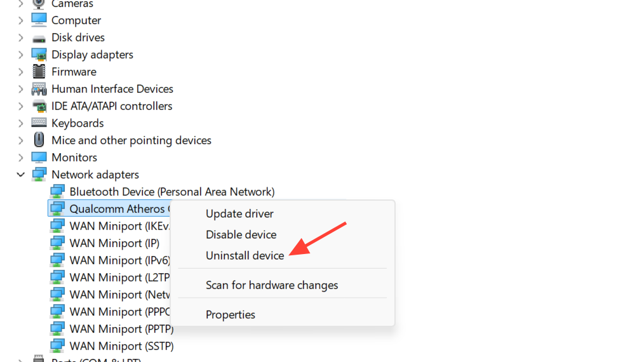Image resolution: width=644 pixels, height=362 pixels.
Task: Expand the Computer category
Action: click(21, 20)
